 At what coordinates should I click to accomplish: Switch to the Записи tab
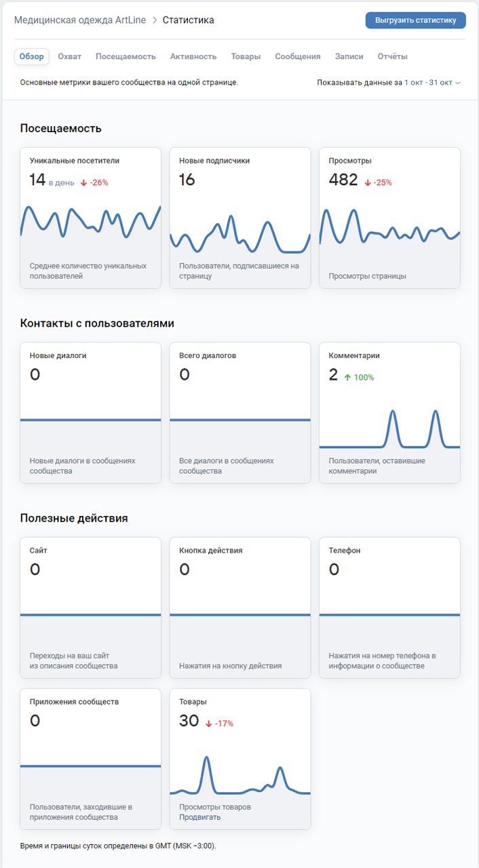349,57
